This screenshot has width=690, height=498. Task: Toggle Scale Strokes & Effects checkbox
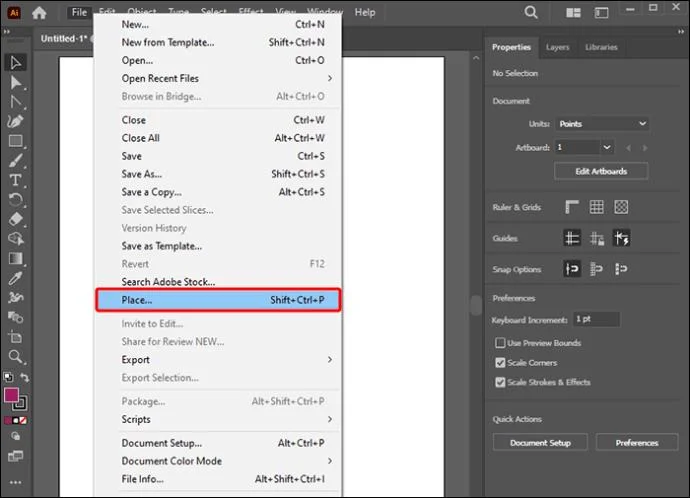coord(500,382)
